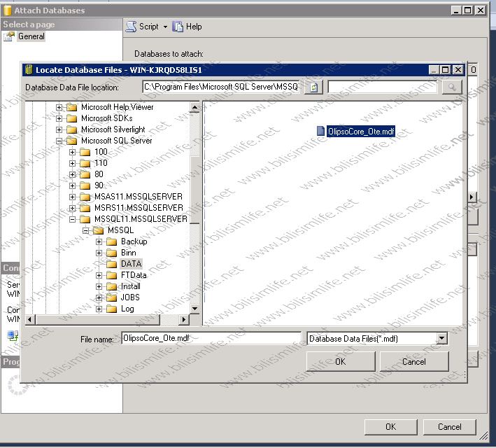Viewport: 496px width, 448px height.
Task: Click OK in Locate Database Files dialog
Action: (340, 362)
